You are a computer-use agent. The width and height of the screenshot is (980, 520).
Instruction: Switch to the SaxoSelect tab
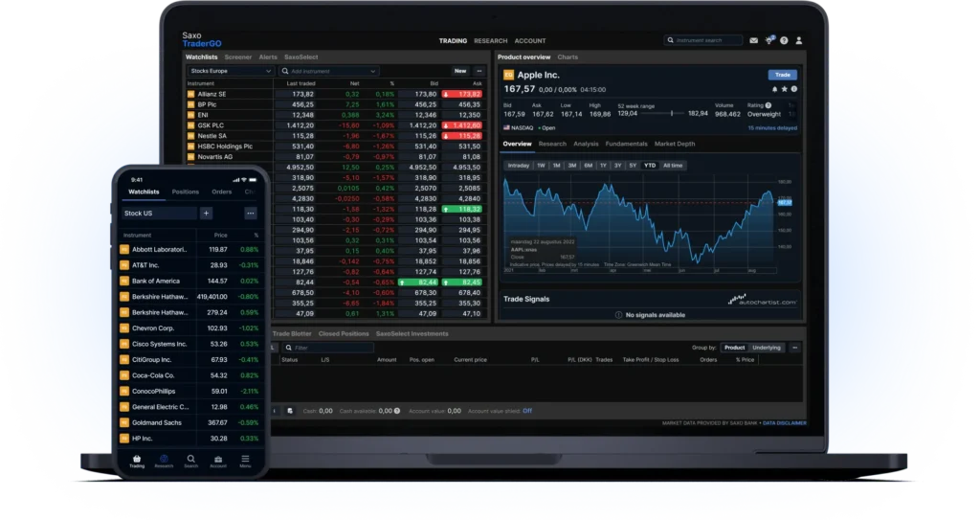[301, 57]
